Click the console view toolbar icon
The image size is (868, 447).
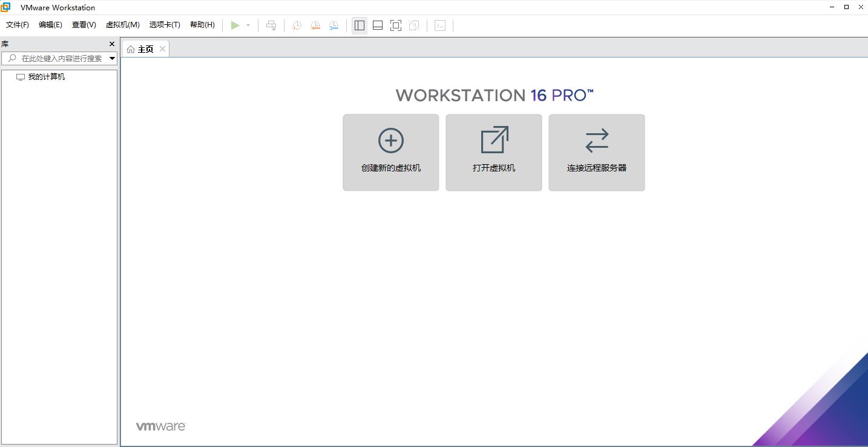[x=440, y=25]
